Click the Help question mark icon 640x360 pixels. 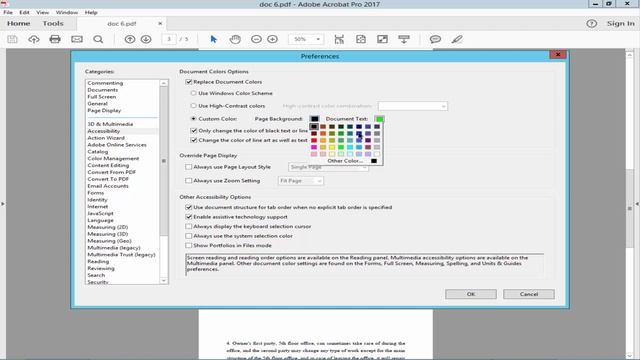[591, 24]
